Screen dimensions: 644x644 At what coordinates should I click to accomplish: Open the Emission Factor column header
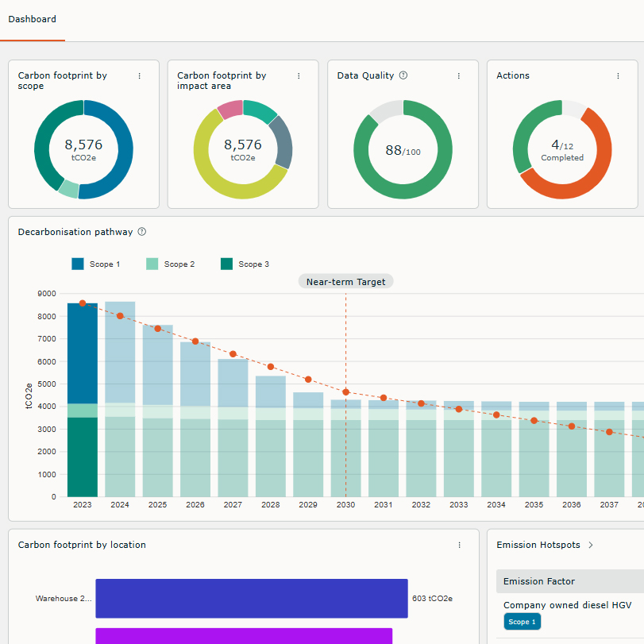(x=541, y=581)
